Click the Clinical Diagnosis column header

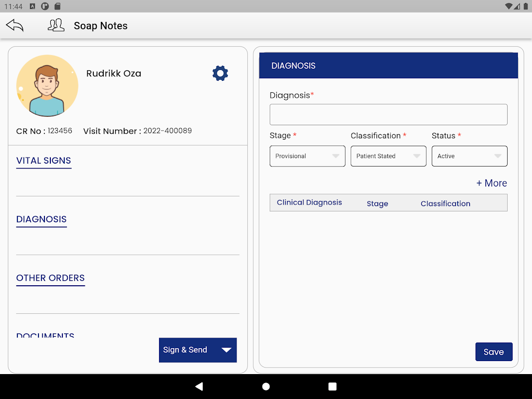pyautogui.click(x=309, y=202)
